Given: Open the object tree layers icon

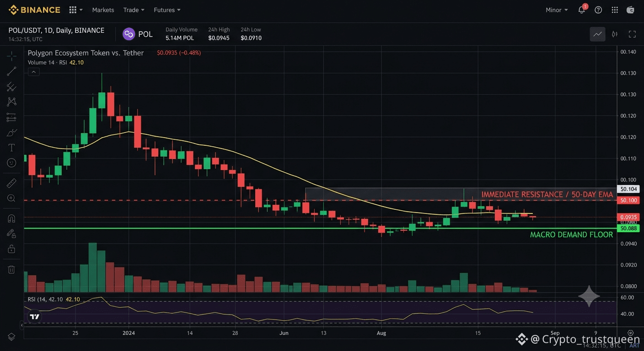Looking at the screenshot, I should click(11, 337).
